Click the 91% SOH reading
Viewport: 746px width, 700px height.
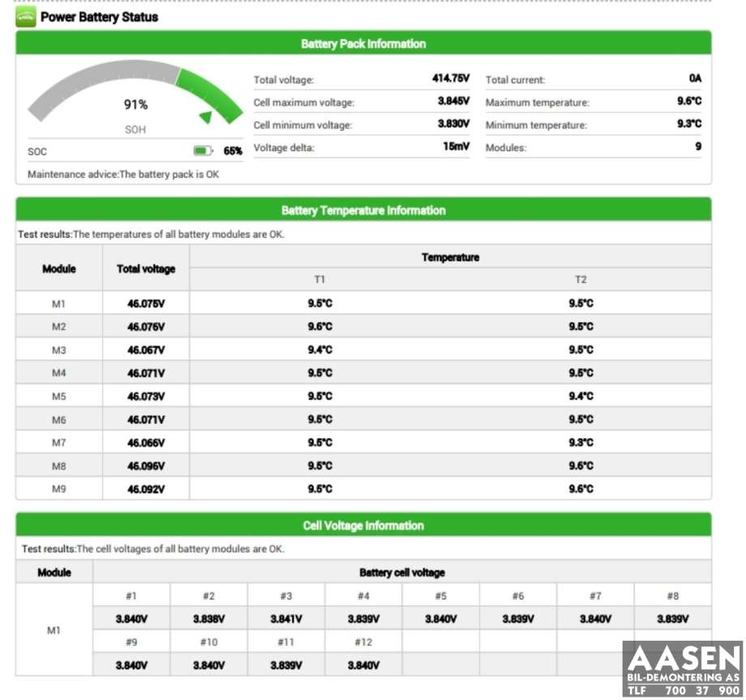pos(135,104)
